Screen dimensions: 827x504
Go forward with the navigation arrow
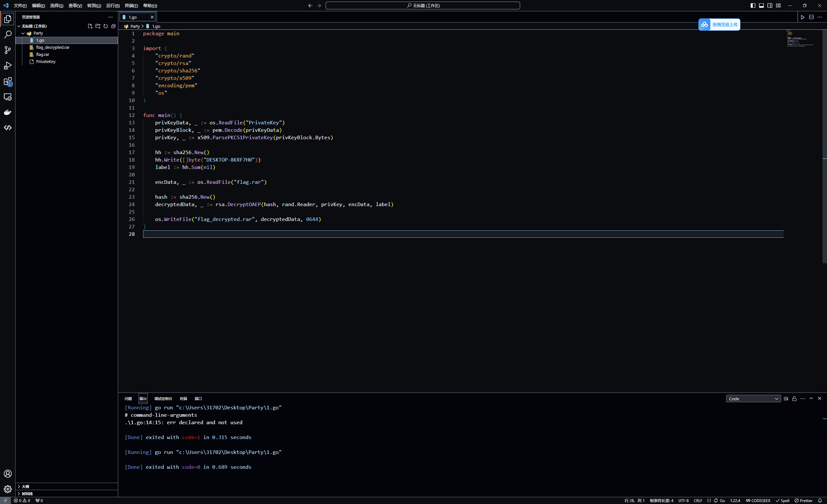tap(319, 5)
